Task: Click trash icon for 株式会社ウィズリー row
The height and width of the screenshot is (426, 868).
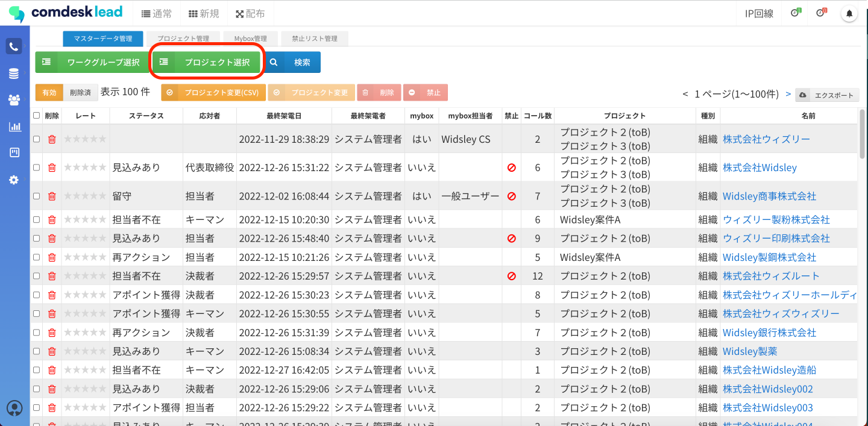Action: [x=52, y=139]
